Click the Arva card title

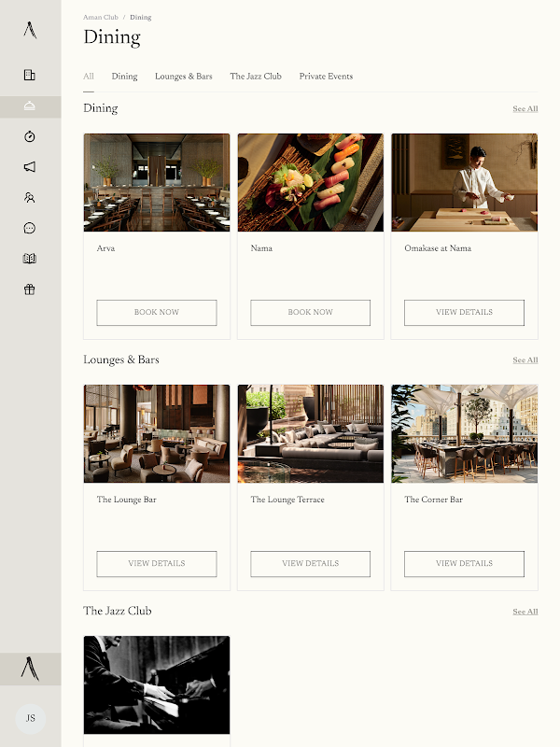pos(105,248)
